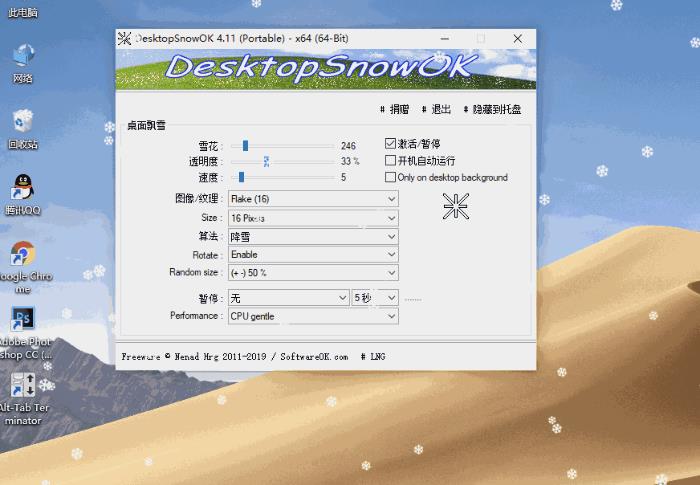Click the # LNG language link
Image resolution: width=700 pixels, height=485 pixels.
click(x=373, y=356)
